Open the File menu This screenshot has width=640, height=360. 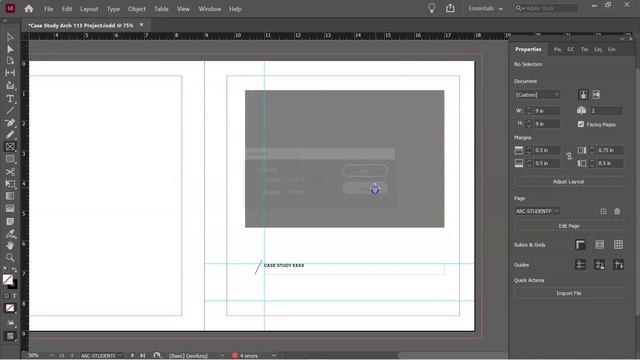(x=49, y=9)
